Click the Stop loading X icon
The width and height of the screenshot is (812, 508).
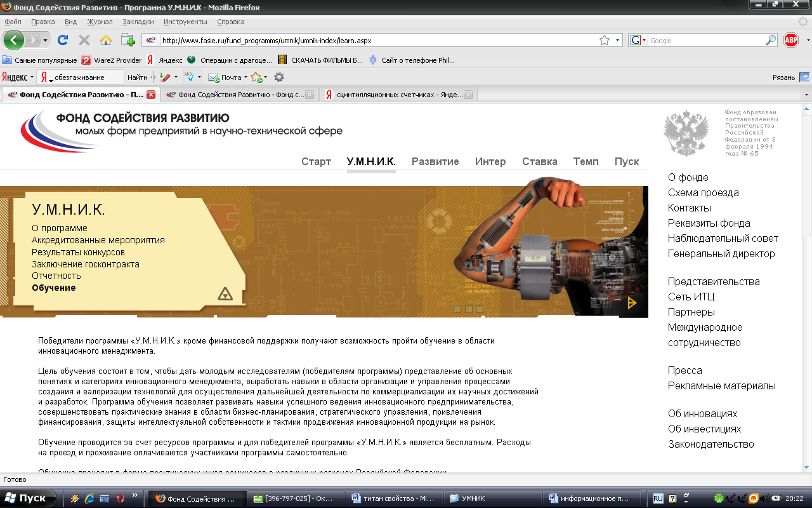(x=84, y=40)
